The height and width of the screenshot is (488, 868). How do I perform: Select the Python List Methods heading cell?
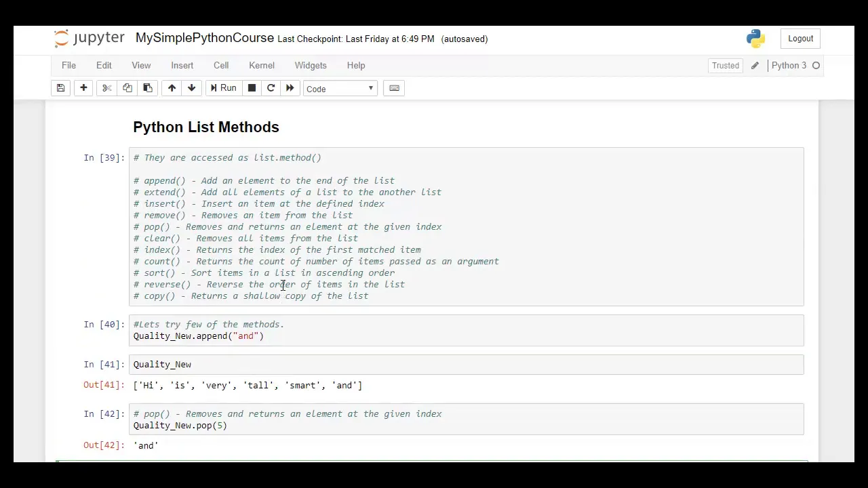206,127
